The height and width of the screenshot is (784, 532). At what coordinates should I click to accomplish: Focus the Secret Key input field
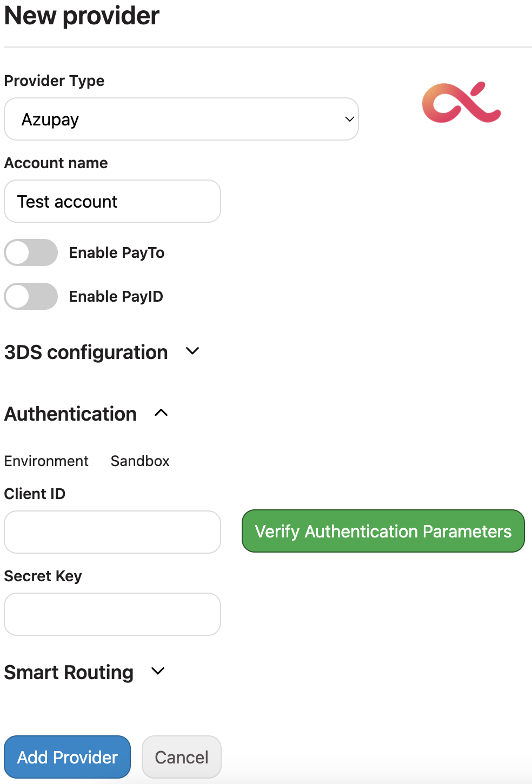(112, 614)
